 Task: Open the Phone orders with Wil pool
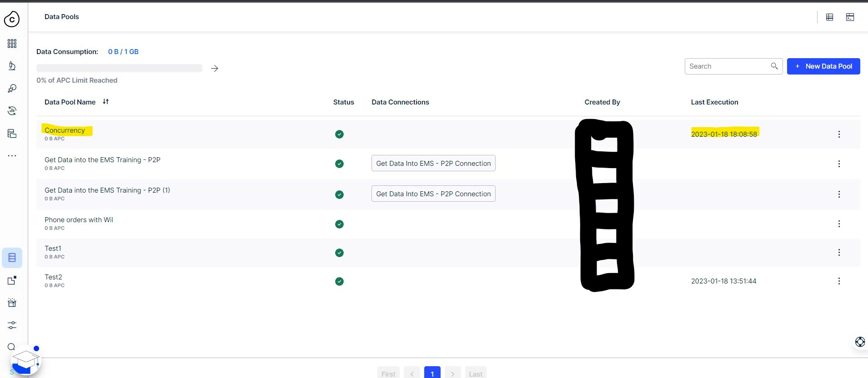79,220
